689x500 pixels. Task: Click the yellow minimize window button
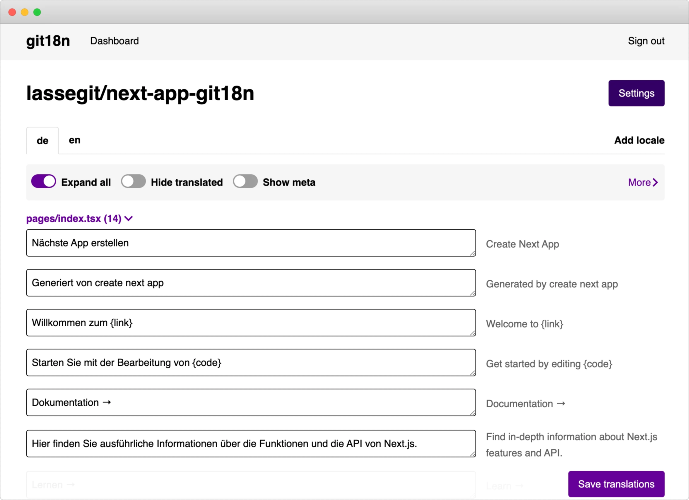[24, 12]
